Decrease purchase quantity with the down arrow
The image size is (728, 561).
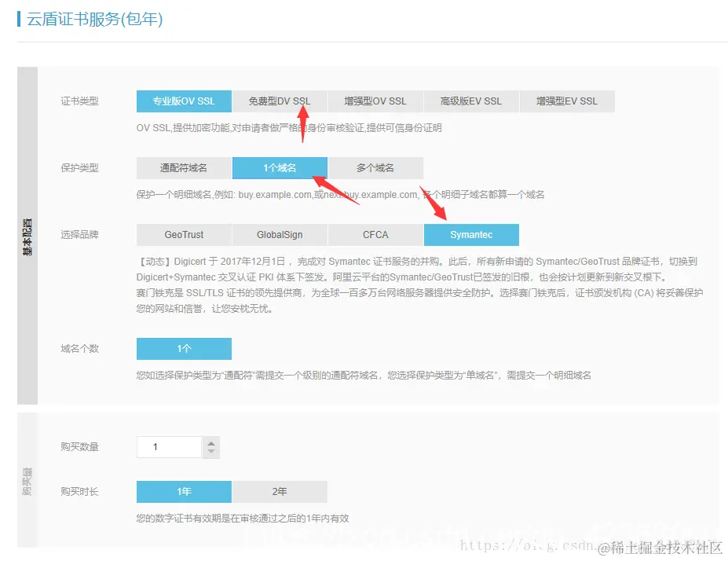tap(211, 452)
